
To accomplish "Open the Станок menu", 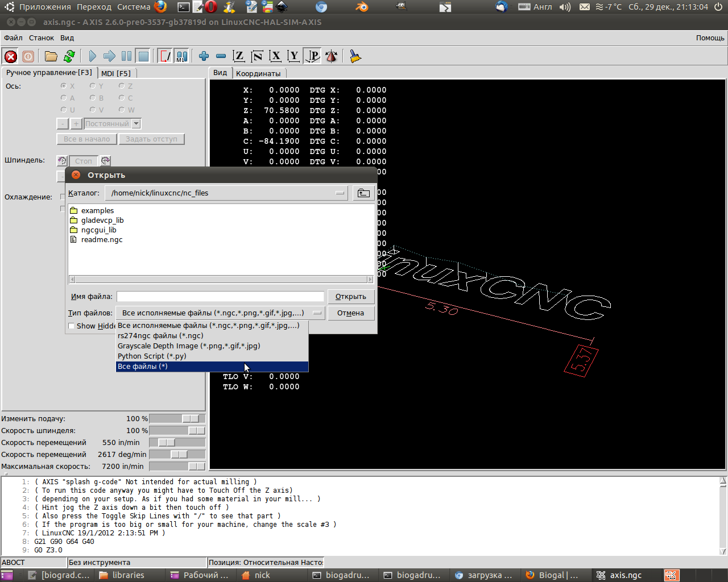I will coord(42,38).
